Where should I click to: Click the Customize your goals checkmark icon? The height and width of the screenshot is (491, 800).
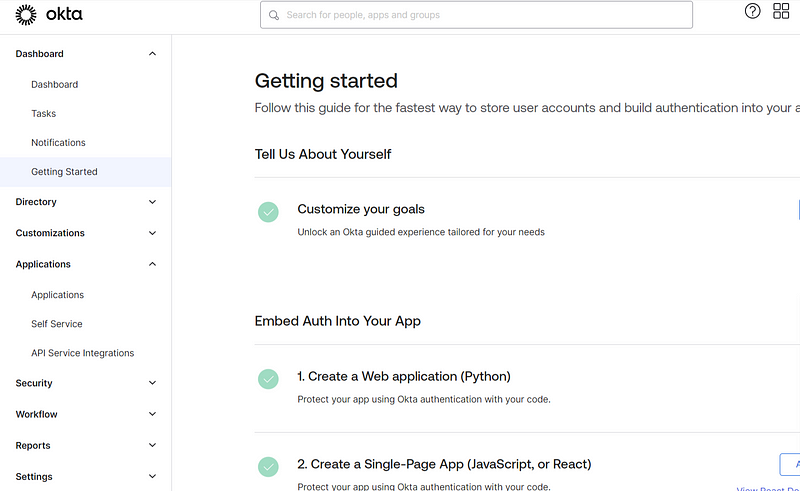coord(268,212)
